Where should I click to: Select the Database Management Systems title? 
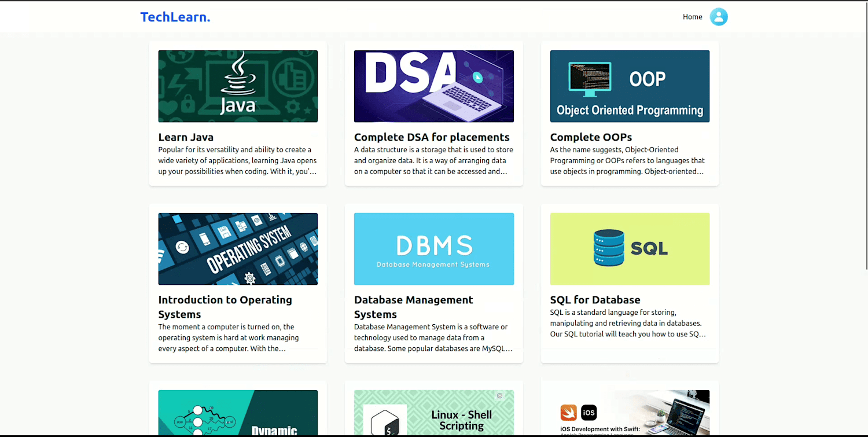click(414, 307)
